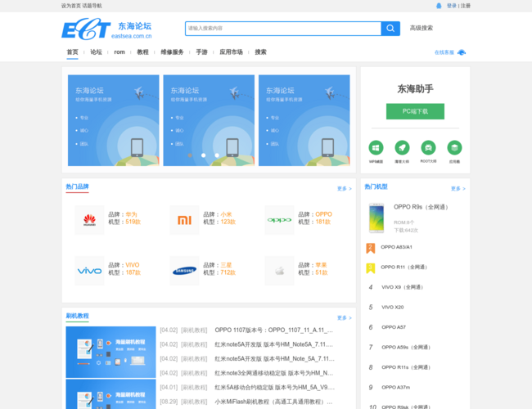Open the 高级搜索 advanced search link
Image resolution: width=532 pixels, height=409 pixels.
click(x=421, y=28)
